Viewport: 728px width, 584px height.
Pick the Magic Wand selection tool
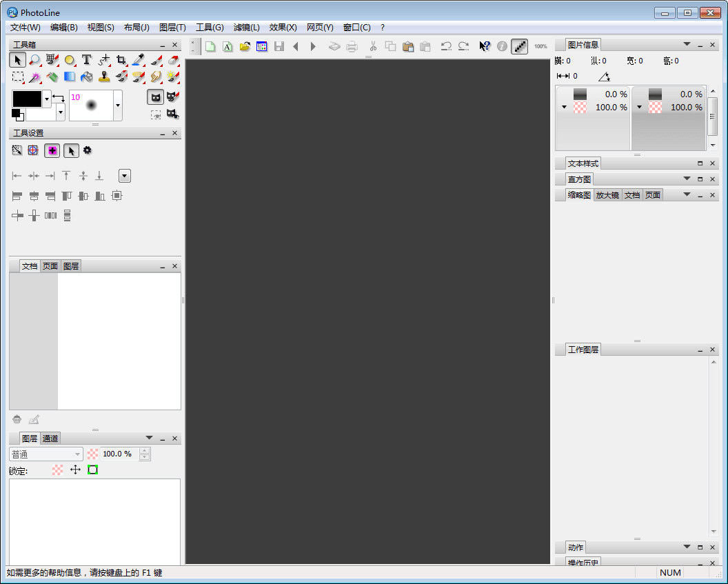point(35,77)
